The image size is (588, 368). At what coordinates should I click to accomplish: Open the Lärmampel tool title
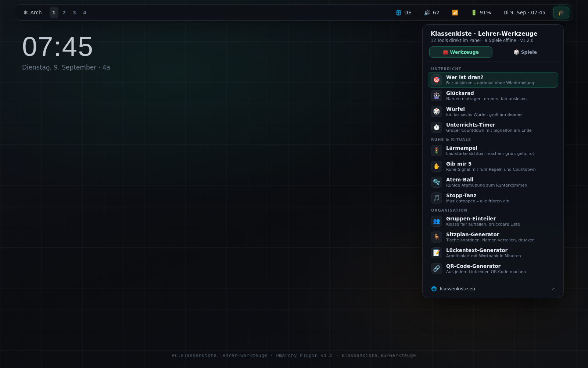tap(462, 148)
